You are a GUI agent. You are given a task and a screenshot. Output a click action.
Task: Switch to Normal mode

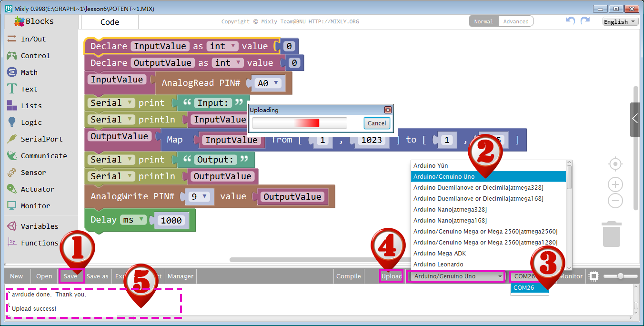483,21
